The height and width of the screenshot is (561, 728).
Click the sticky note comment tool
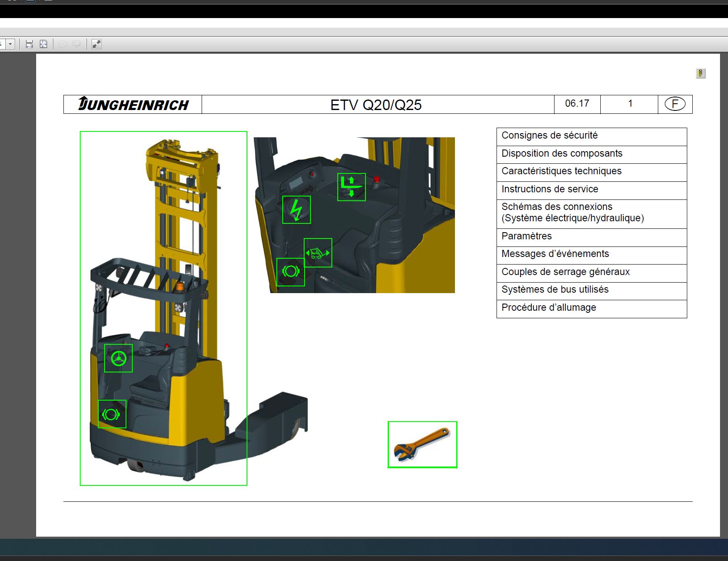[x=63, y=44]
